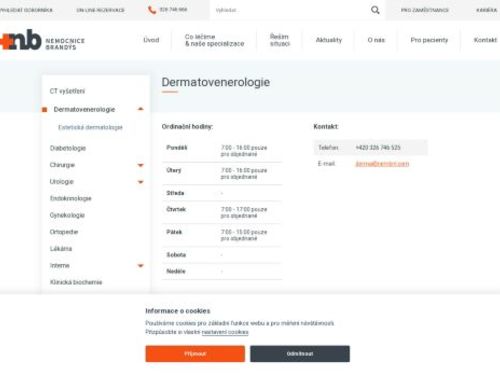Open the O nás menu item
Viewport: 500px width, 375px height.
point(376,40)
